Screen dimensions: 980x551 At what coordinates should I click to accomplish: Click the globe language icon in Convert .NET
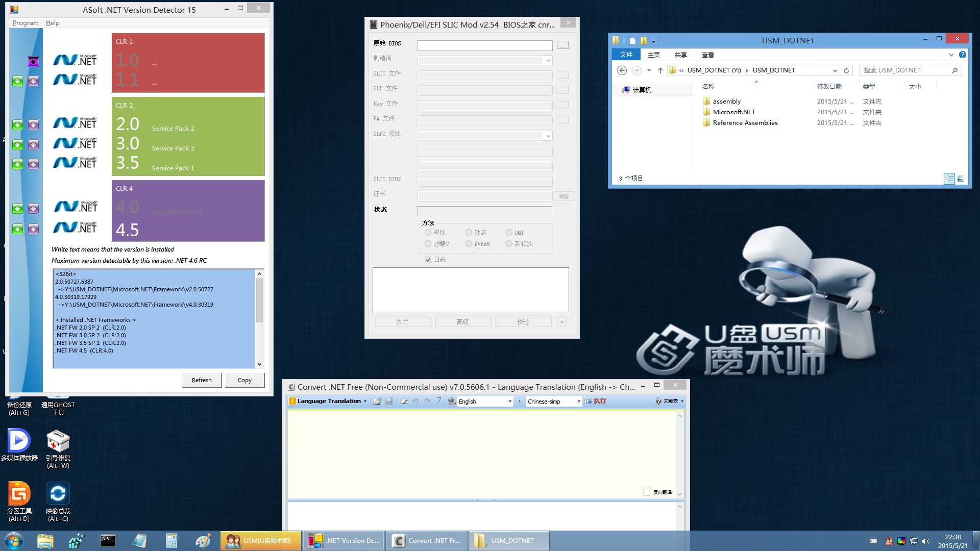[x=452, y=401]
